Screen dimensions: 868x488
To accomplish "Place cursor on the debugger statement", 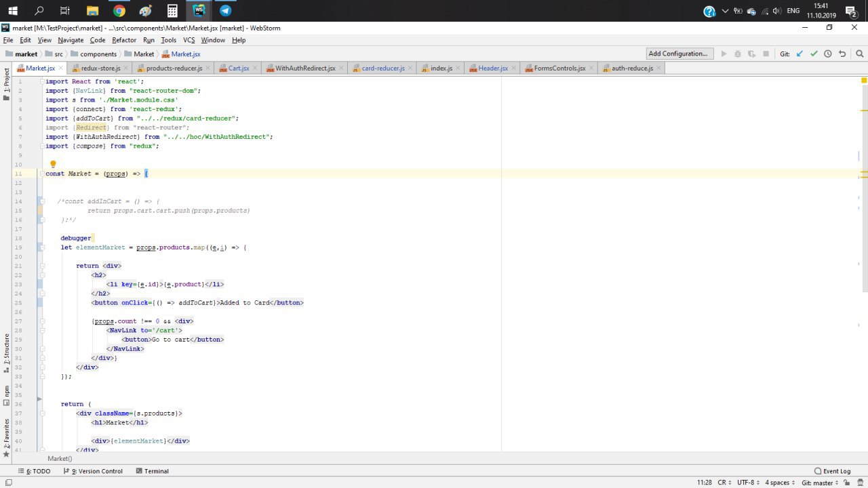I will [x=76, y=238].
